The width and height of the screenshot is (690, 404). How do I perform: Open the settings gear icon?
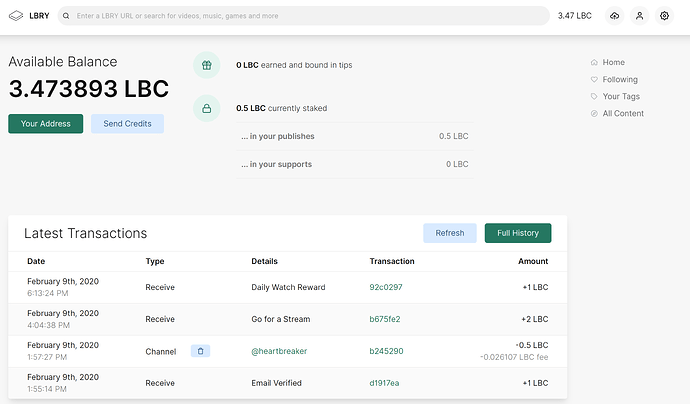tap(664, 16)
